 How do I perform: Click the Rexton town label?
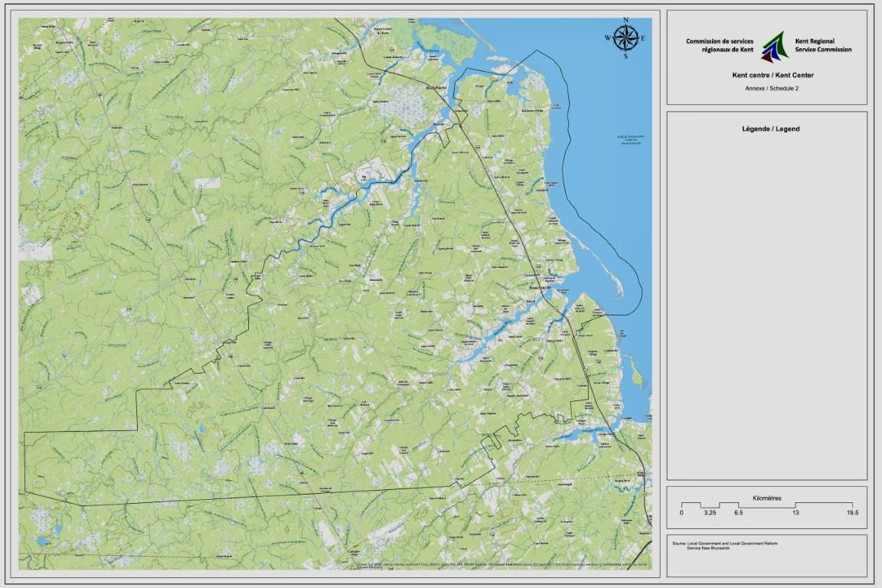click(x=439, y=125)
